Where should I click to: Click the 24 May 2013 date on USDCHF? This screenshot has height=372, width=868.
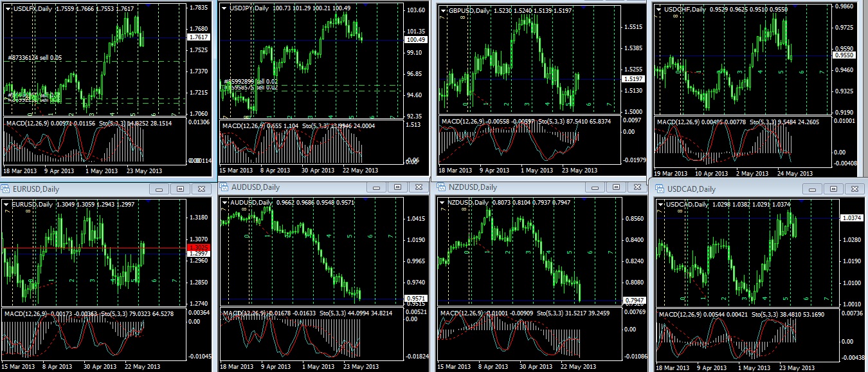click(796, 173)
